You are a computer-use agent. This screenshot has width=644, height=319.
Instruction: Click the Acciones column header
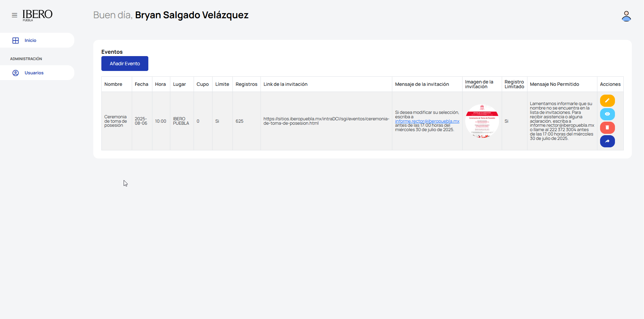pyautogui.click(x=610, y=84)
